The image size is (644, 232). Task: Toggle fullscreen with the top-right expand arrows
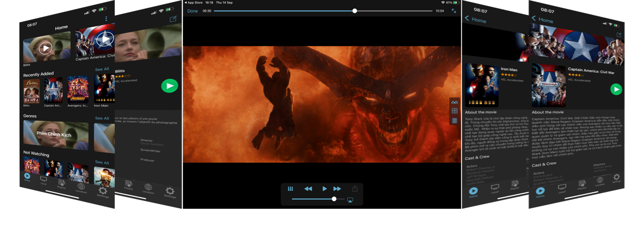(454, 11)
